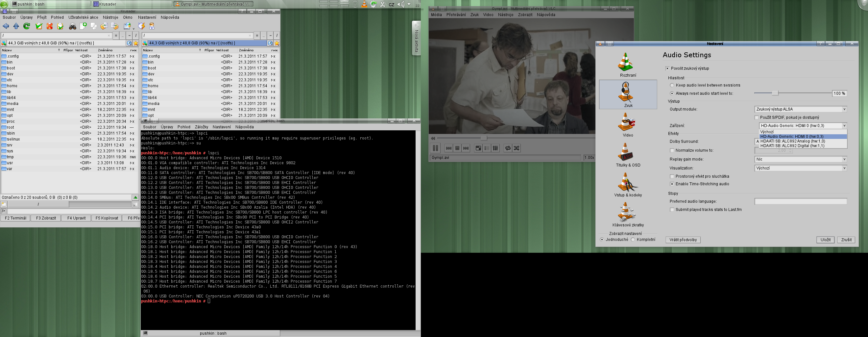Click F5 Kopírovat button in Krusader
Screen dimensions: 868x337
(x=107, y=218)
